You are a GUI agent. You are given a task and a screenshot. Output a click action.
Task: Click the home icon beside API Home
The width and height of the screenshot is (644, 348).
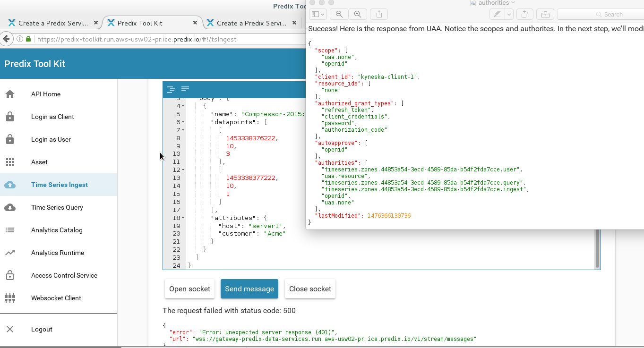10,94
